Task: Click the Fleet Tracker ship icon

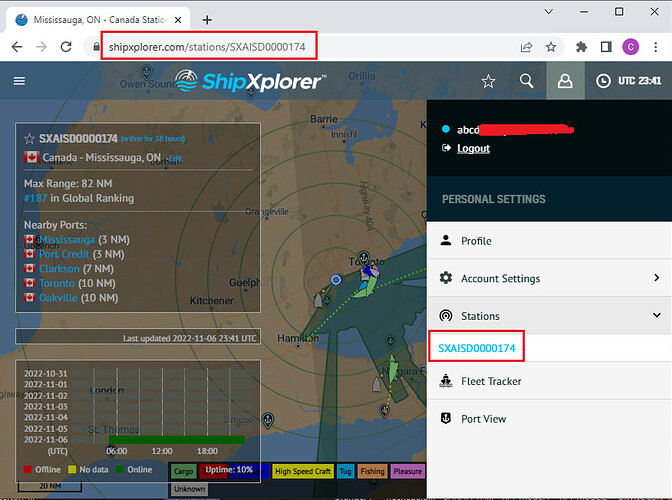Action: [x=446, y=381]
